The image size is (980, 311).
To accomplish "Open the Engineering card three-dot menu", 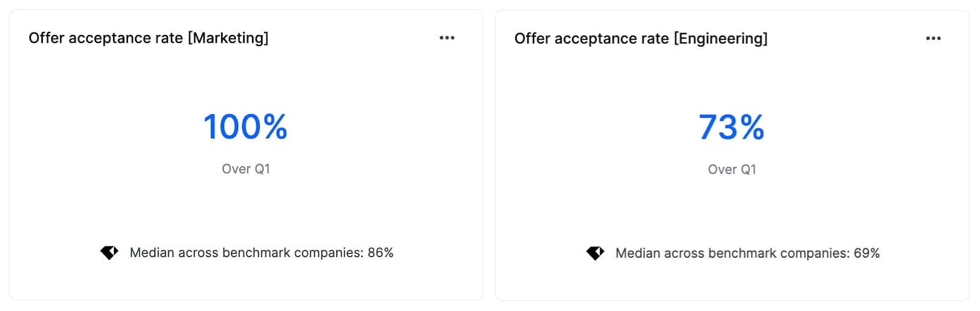I will coord(933,39).
